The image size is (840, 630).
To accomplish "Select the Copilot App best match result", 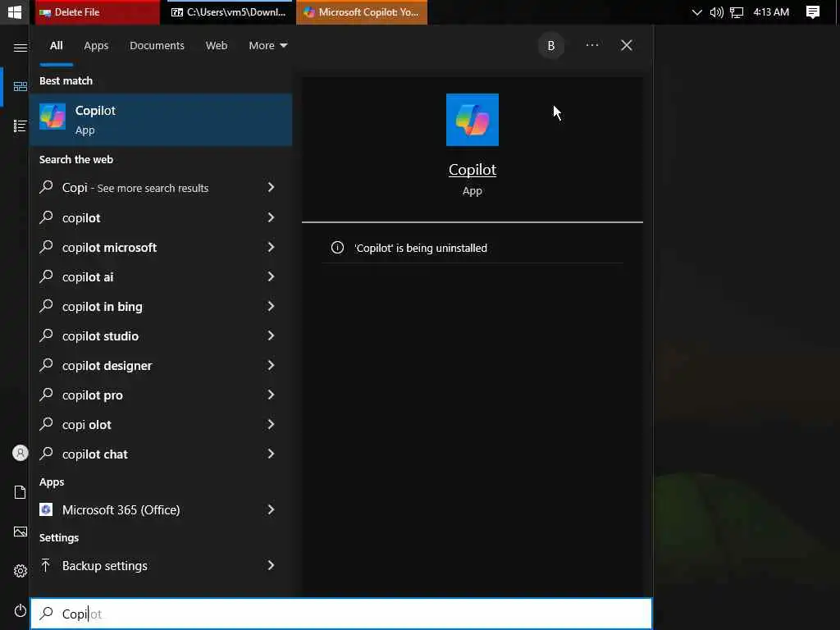I will point(161,120).
